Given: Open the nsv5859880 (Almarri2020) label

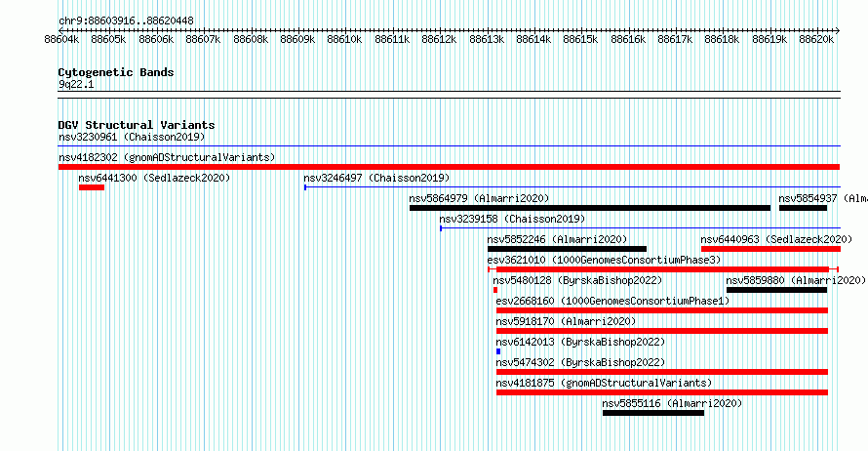Looking at the screenshot, I should pos(796,280).
